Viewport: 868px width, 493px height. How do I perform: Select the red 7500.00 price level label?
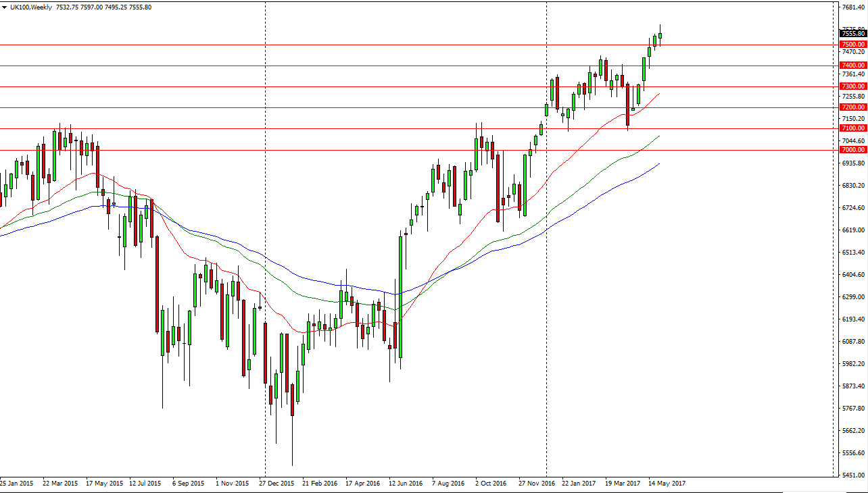(x=852, y=45)
